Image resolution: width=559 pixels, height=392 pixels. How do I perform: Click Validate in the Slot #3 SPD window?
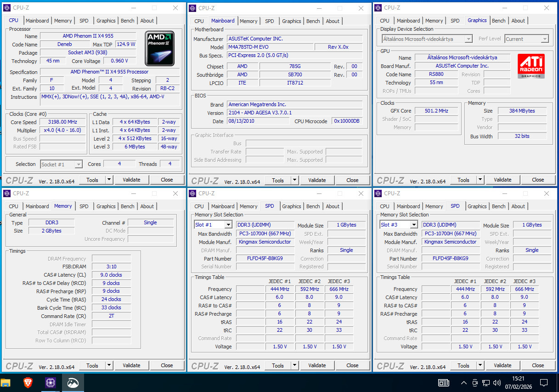[x=503, y=365]
